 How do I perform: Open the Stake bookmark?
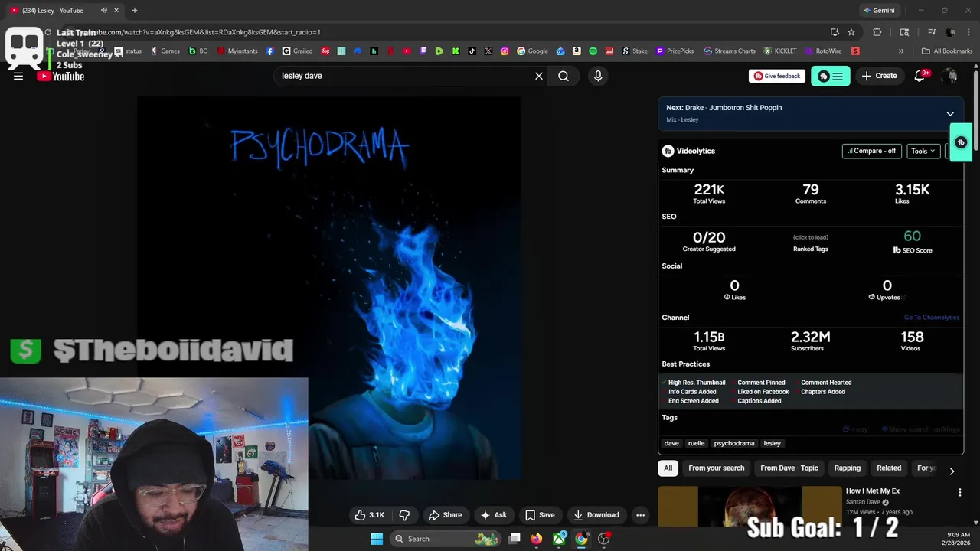tap(635, 51)
